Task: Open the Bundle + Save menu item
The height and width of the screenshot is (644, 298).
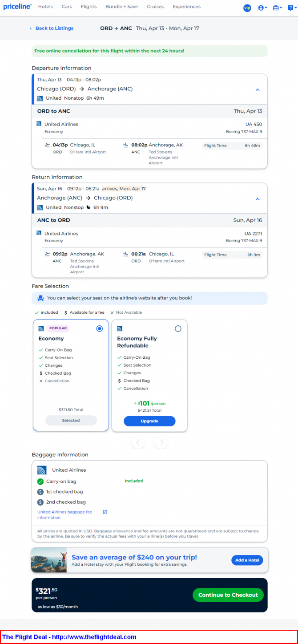Action: 121,7
